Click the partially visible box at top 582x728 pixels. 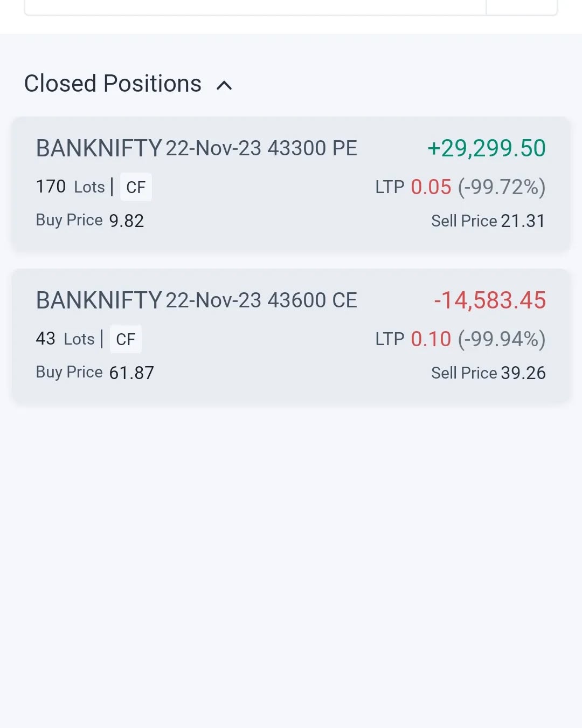[255, 8]
